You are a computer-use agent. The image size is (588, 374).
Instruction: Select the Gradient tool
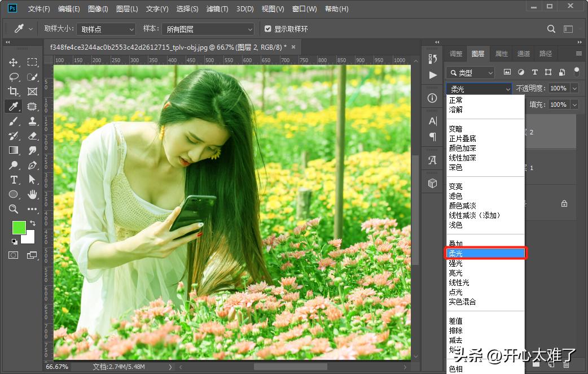point(14,150)
